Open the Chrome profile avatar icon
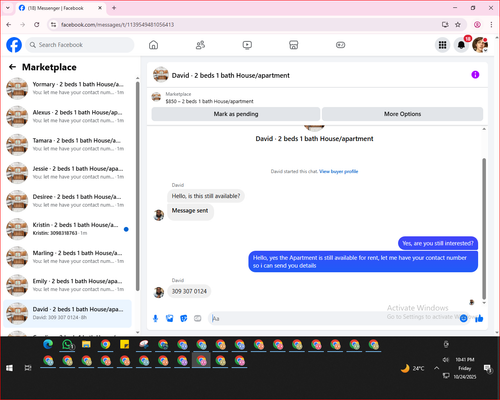The image size is (500, 400). [477, 24]
